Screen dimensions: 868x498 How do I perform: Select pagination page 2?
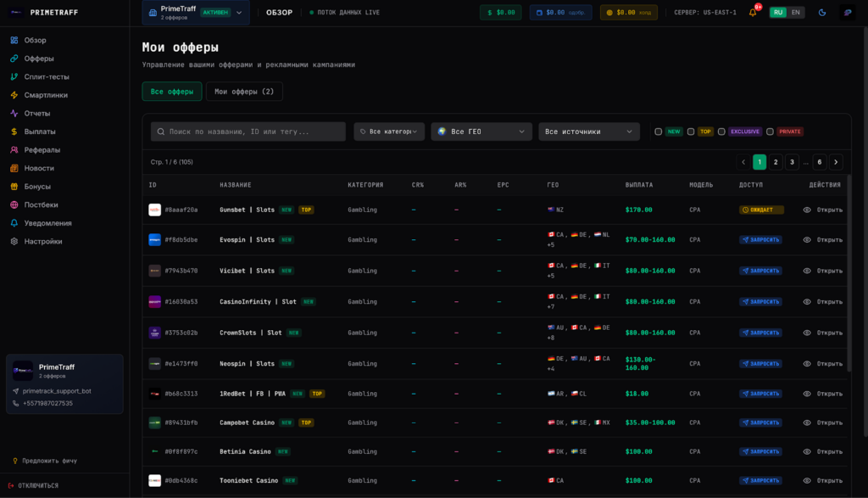point(776,162)
